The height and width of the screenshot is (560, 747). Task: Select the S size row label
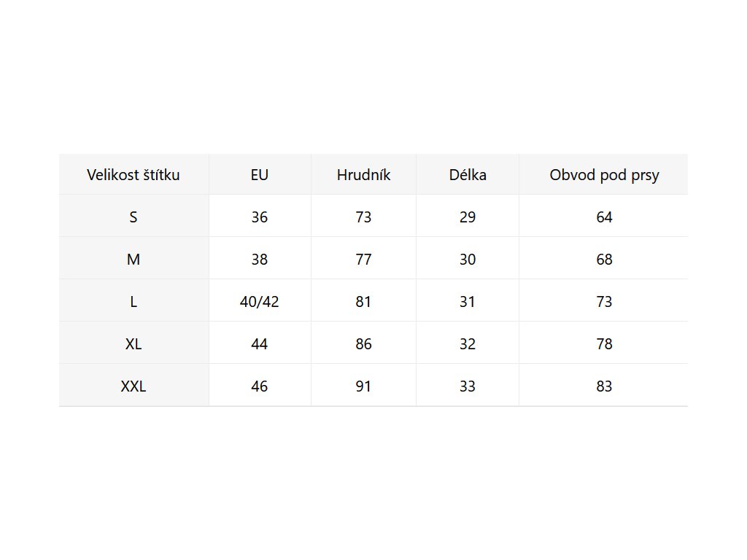point(133,217)
